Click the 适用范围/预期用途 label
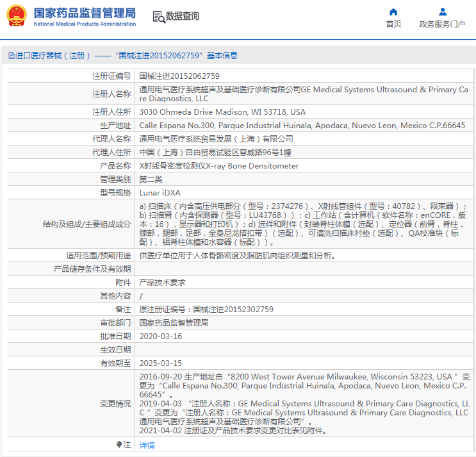The width and height of the screenshot is (476, 457). tap(99, 256)
